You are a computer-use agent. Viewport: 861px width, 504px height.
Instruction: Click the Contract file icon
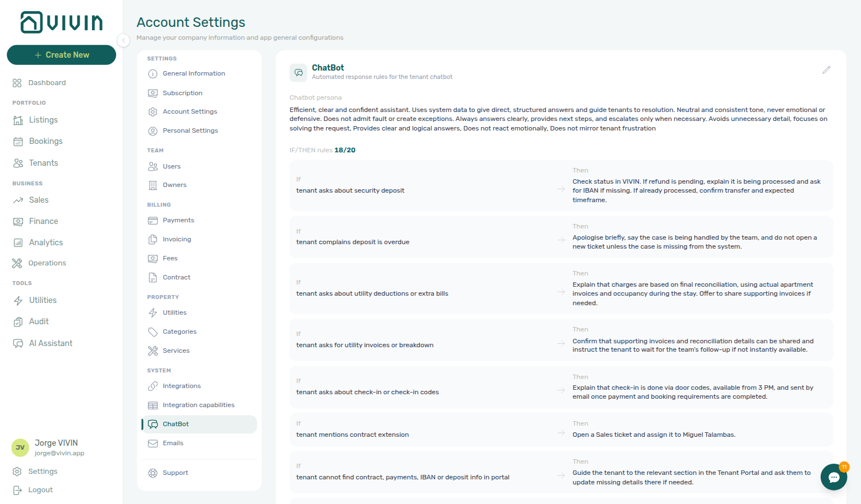[152, 277]
